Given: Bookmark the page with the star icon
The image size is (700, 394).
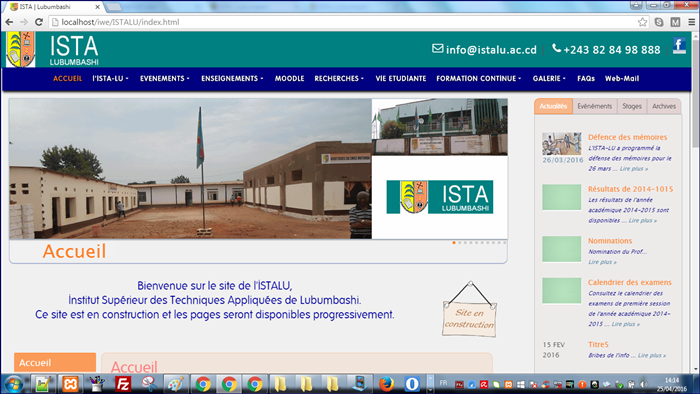Looking at the screenshot, I should tap(642, 22).
